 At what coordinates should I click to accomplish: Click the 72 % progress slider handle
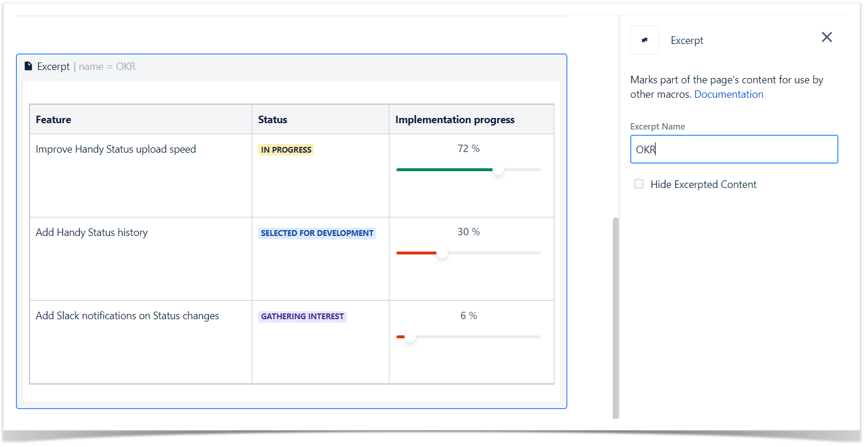coord(498,170)
